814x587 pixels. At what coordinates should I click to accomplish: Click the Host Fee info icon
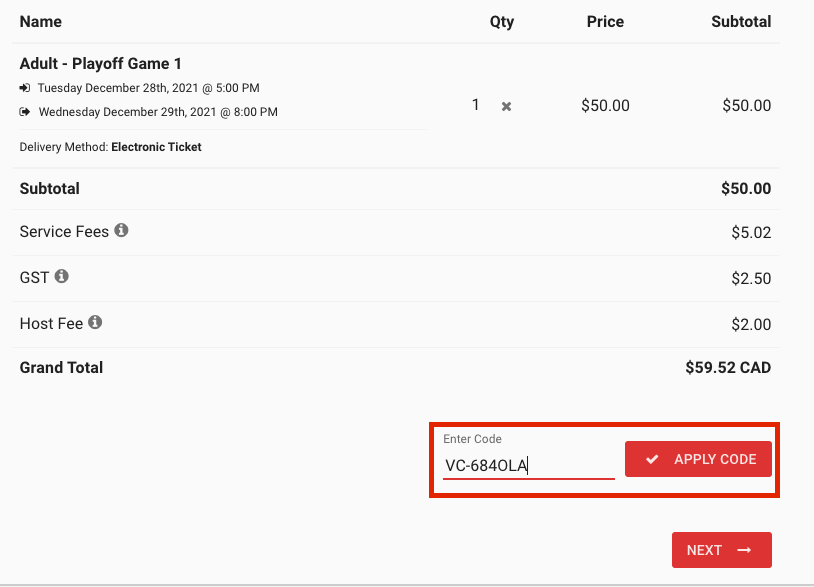tap(95, 322)
